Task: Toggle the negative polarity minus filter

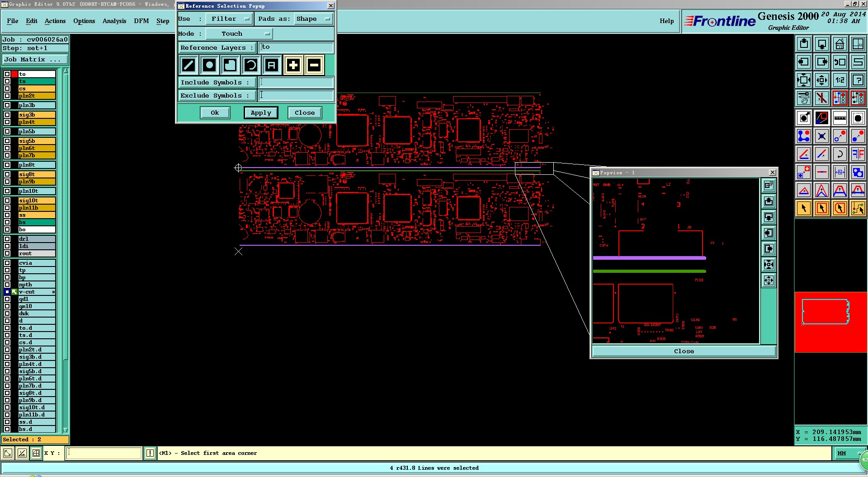Action: click(x=314, y=65)
